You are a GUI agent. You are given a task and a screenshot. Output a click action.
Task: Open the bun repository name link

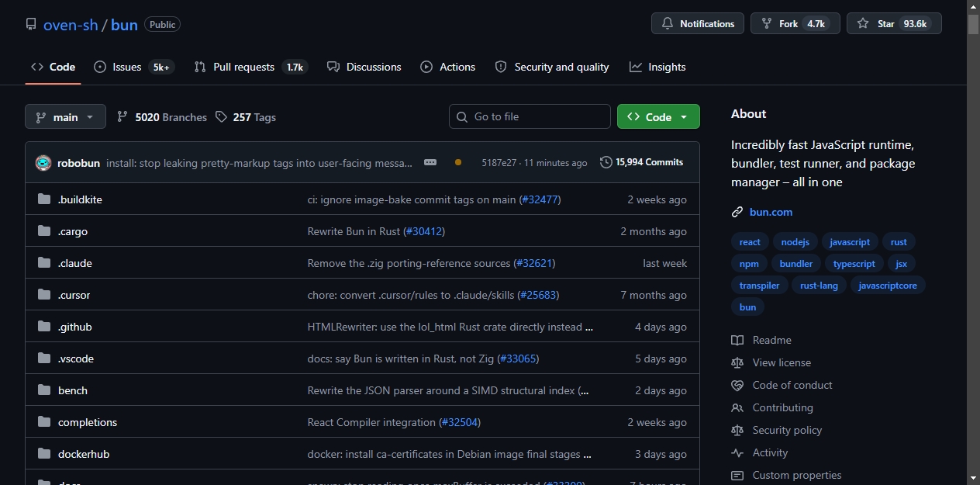tap(124, 24)
